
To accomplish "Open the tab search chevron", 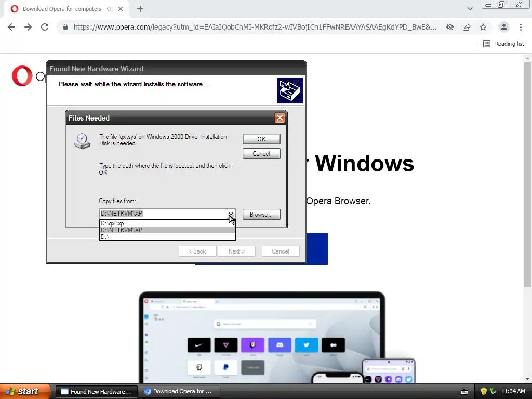I will pos(470,9).
